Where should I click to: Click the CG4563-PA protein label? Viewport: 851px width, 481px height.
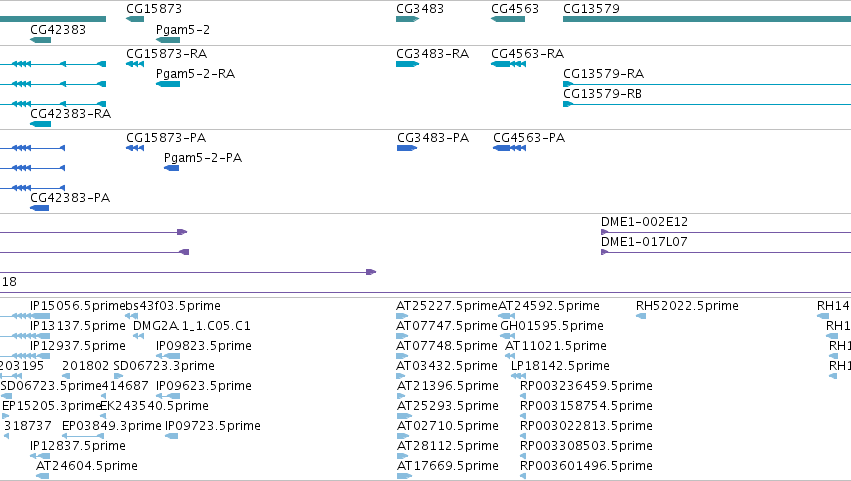(x=529, y=138)
